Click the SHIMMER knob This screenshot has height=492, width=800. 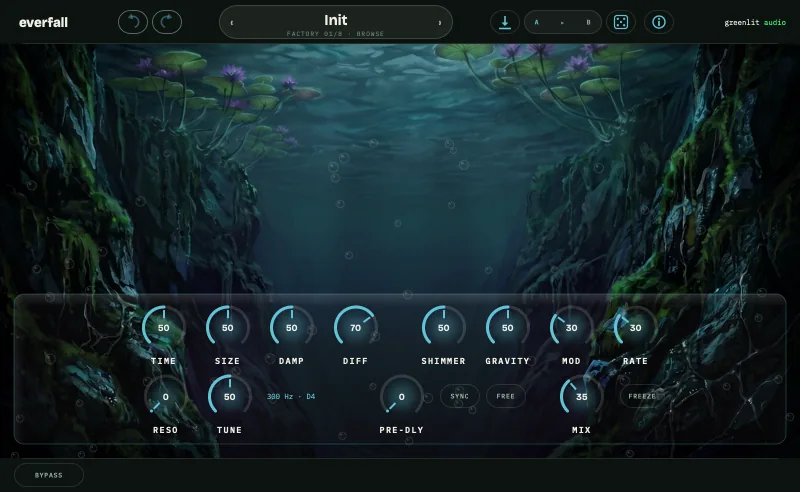click(x=443, y=328)
